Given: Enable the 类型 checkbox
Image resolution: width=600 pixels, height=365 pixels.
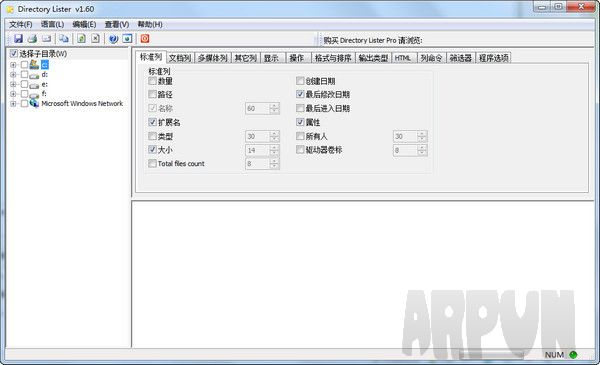Looking at the screenshot, I should tap(152, 136).
